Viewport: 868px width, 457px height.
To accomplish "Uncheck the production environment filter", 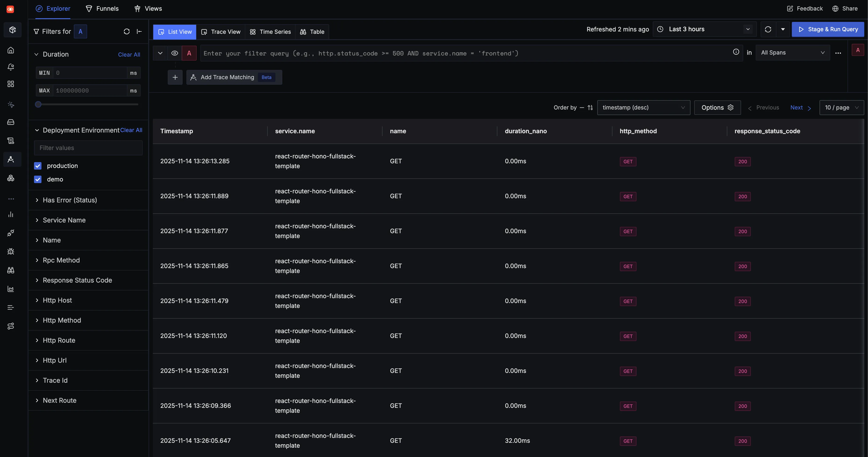I will click(38, 165).
